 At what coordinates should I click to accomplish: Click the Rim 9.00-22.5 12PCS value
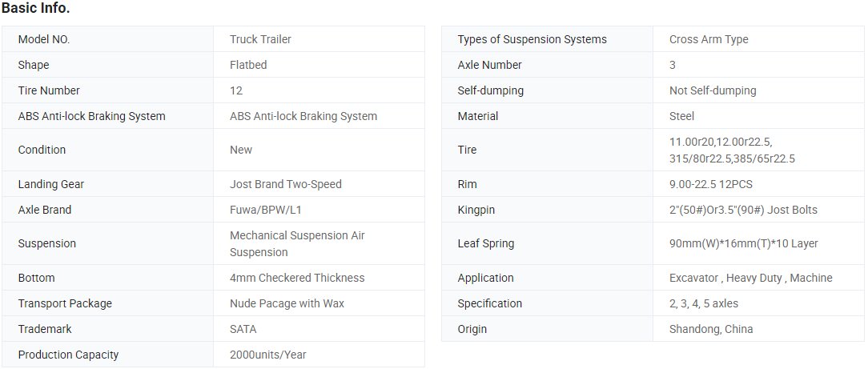tap(711, 184)
